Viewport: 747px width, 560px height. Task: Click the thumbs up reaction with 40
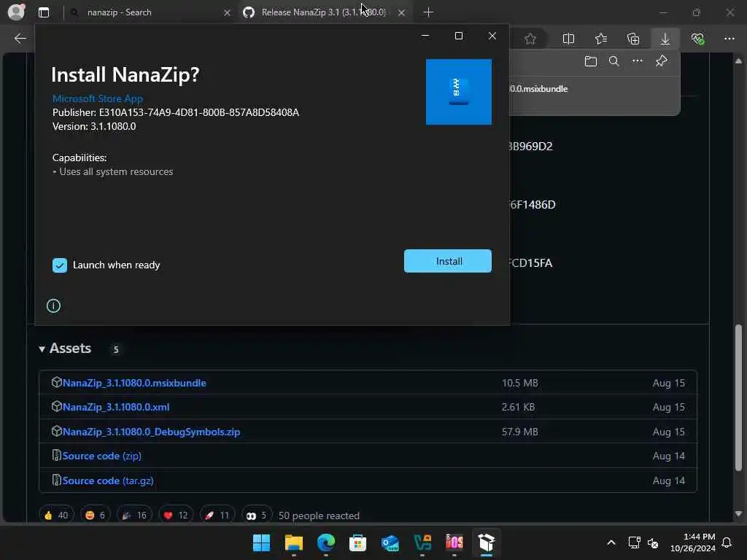pos(56,516)
